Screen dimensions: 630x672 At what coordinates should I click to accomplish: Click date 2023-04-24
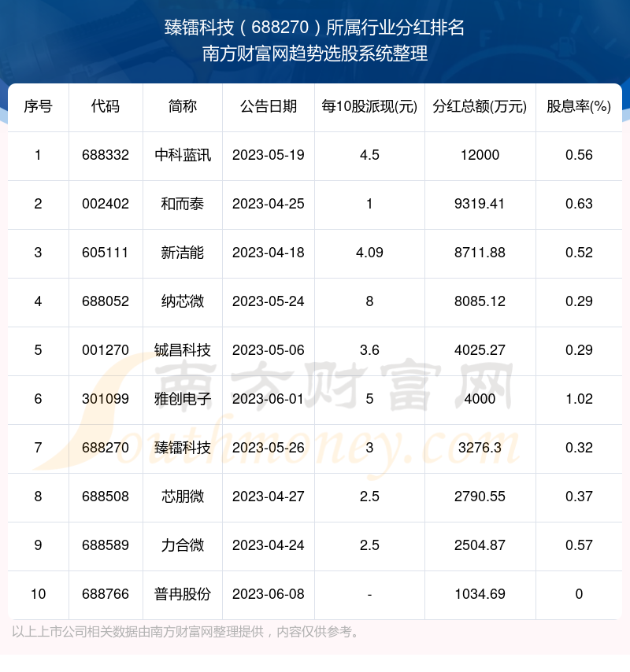(269, 546)
